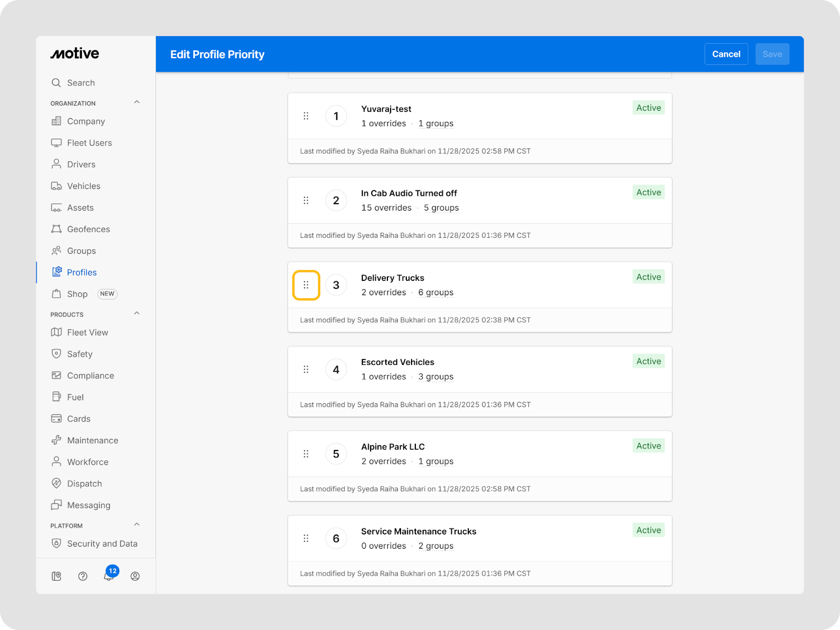Click the drag handle for Yuvaraj-test profile
Image resolution: width=840 pixels, height=630 pixels.
[306, 116]
